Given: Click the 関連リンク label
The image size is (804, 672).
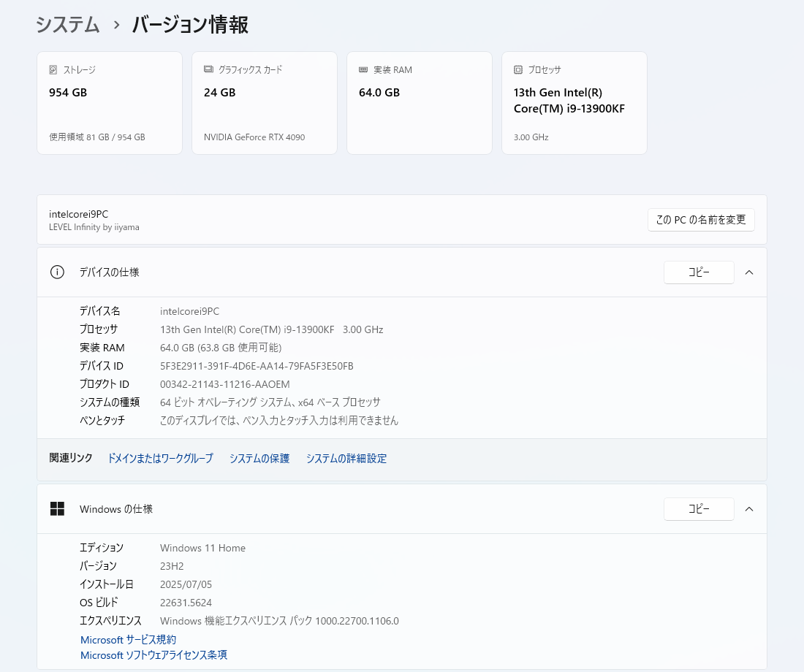Looking at the screenshot, I should pyautogui.click(x=71, y=458).
